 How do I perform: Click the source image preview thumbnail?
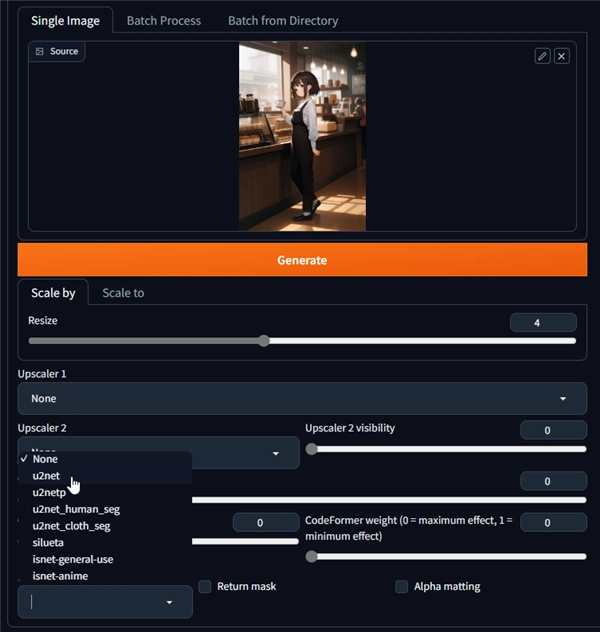coord(302,136)
